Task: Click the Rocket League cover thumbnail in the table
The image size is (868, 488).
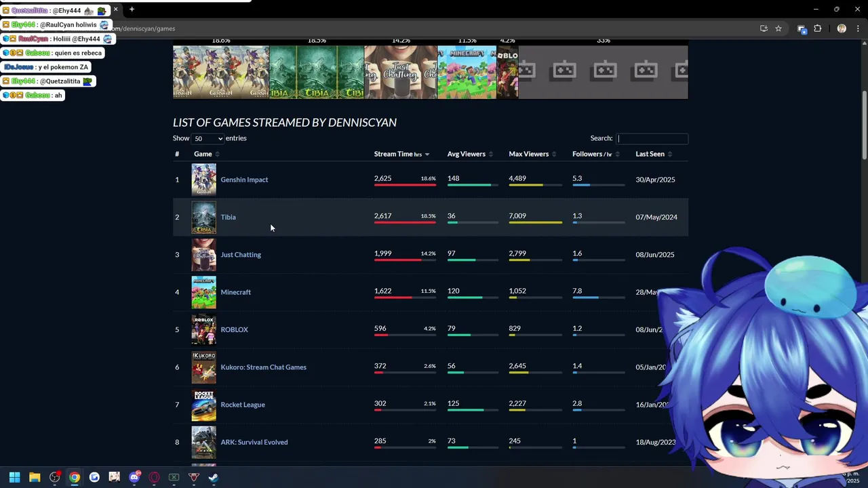Action: pyautogui.click(x=203, y=405)
